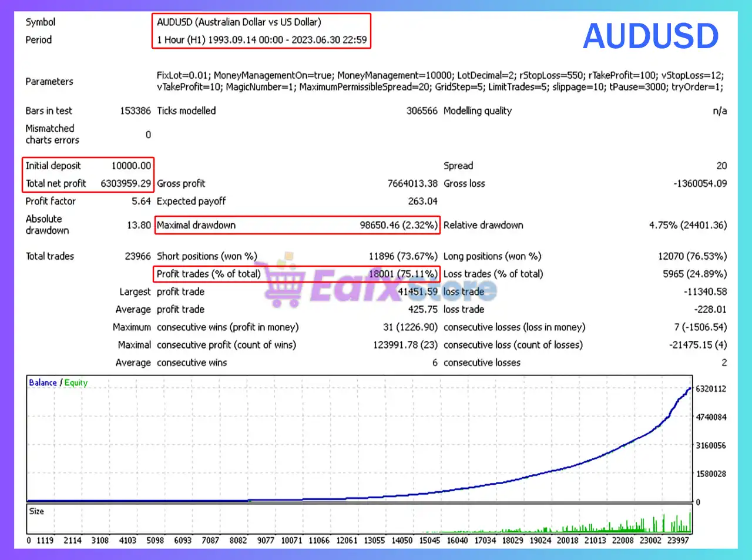
Task: Click the Gross profit value 7664013.38
Action: 412,183
